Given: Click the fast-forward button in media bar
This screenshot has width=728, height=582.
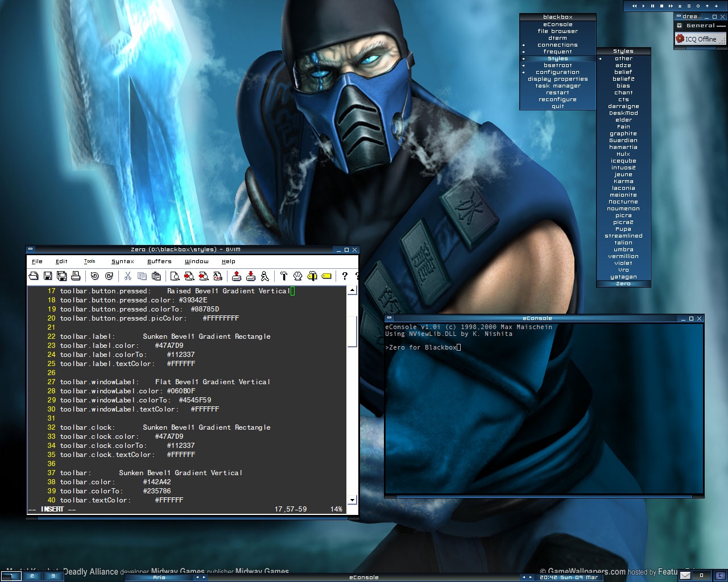Looking at the screenshot, I should 671,6.
